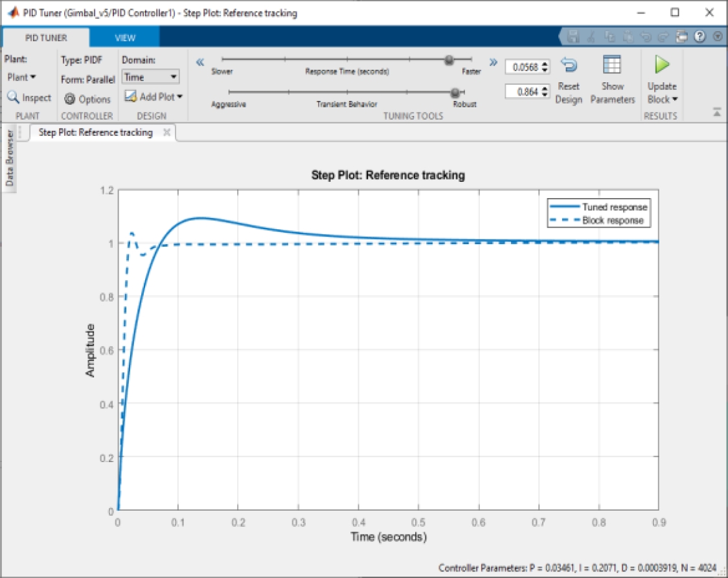Show Parameters table icon

(612, 65)
